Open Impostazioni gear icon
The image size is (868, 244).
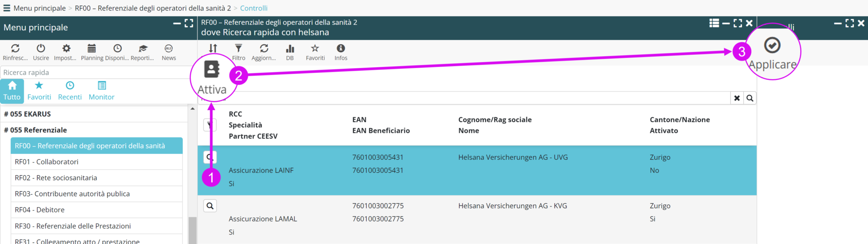[x=66, y=49]
